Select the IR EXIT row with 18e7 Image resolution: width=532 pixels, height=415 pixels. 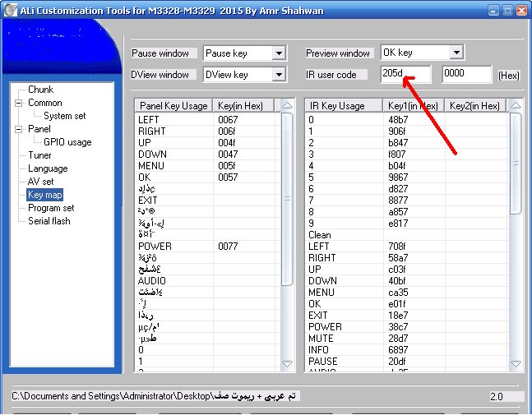pos(407,316)
